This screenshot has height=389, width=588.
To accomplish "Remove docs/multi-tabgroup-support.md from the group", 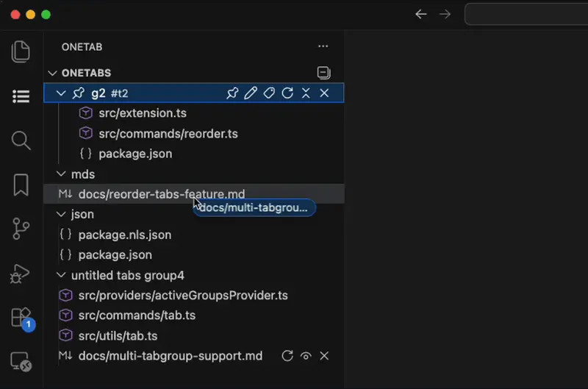I will click(324, 356).
